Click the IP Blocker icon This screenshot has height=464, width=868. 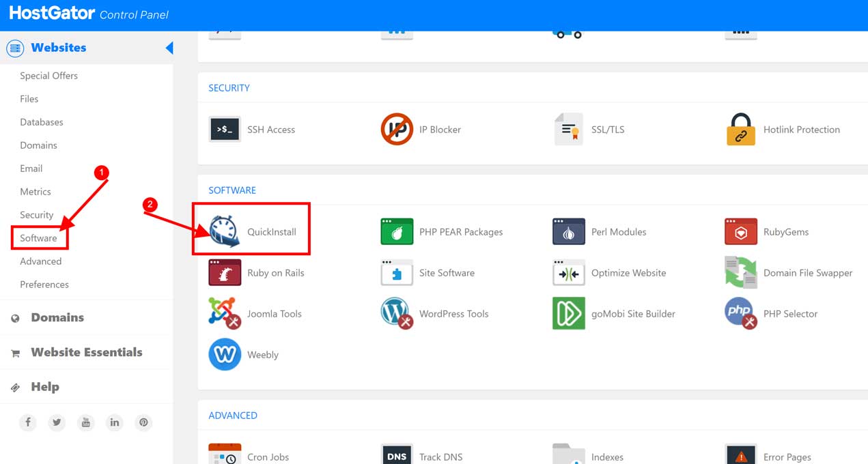point(397,129)
